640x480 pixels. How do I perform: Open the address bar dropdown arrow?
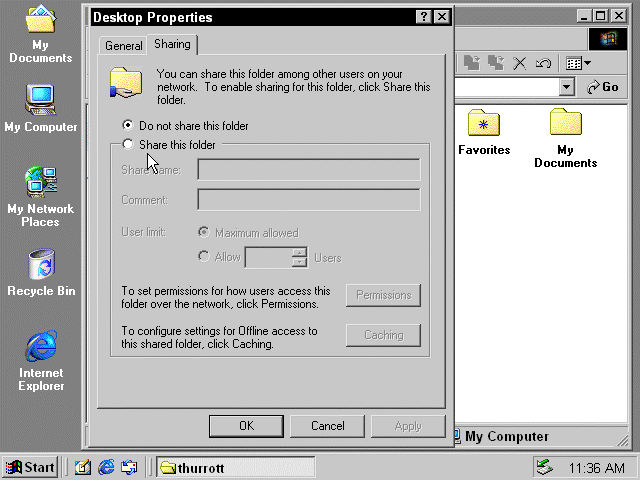pos(567,88)
